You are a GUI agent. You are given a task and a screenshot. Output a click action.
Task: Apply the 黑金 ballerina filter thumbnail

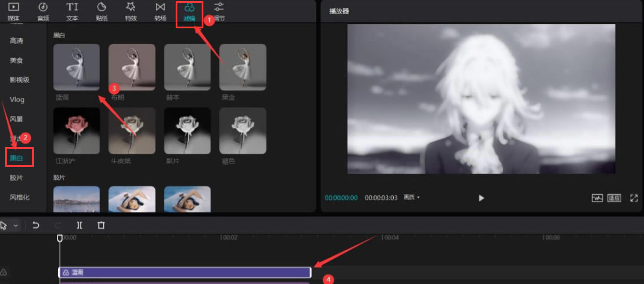[243, 67]
